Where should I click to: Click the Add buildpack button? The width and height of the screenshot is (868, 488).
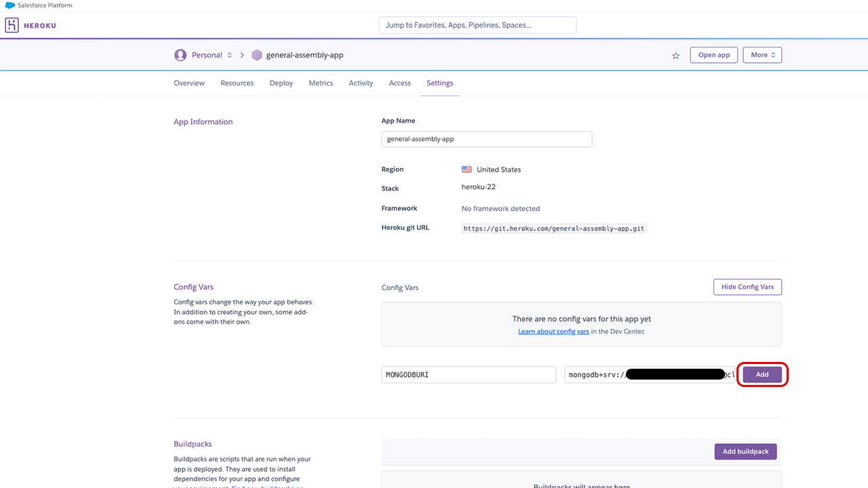745,451
